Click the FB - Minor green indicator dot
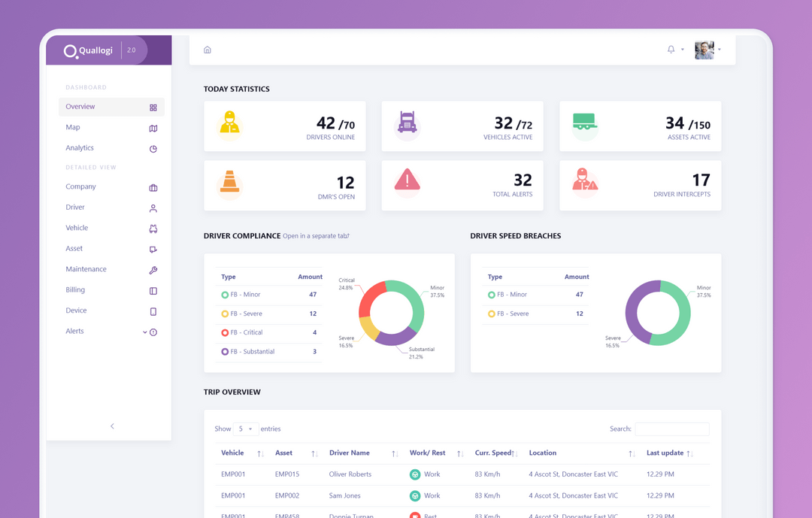812x518 pixels. tap(224, 295)
